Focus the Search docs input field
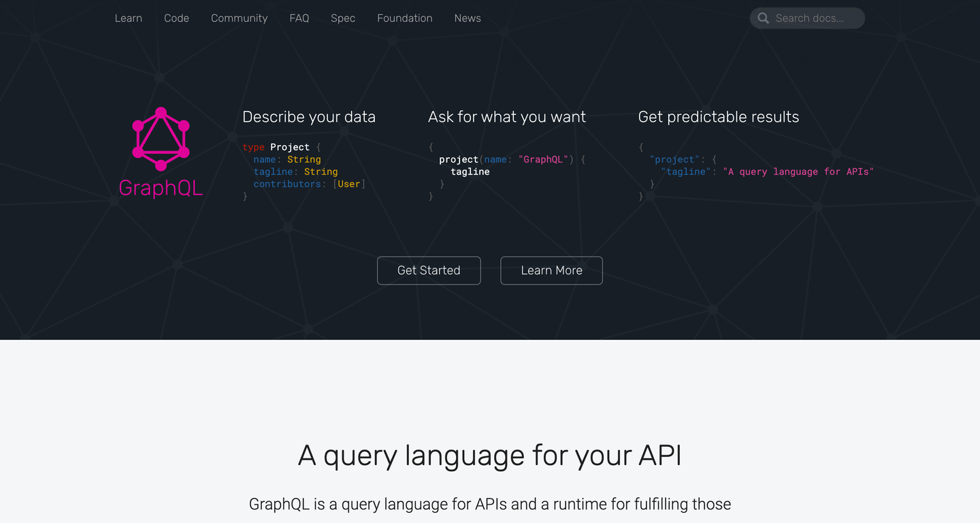980x523 pixels. click(x=807, y=18)
